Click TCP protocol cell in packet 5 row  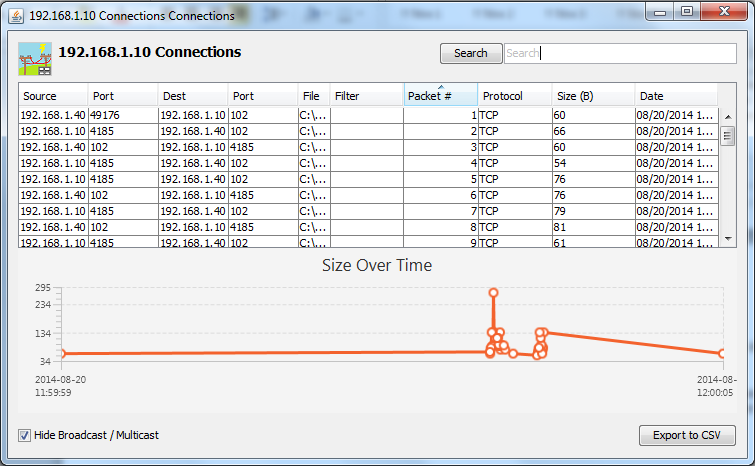coord(515,179)
